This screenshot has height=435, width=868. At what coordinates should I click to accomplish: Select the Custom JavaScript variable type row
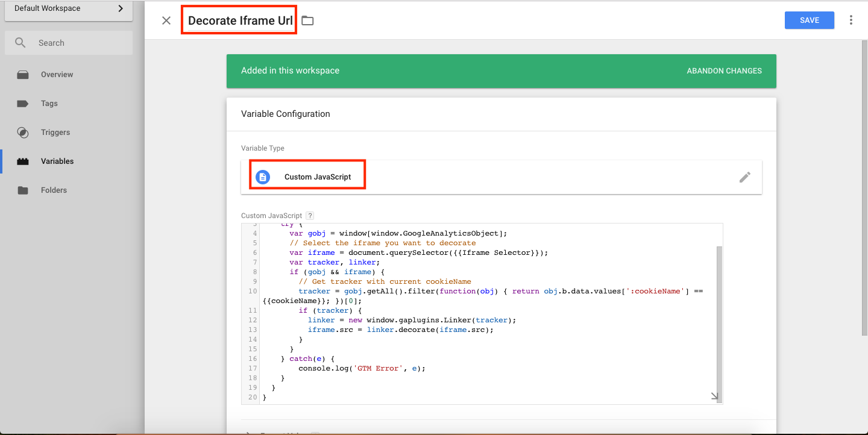click(x=502, y=177)
